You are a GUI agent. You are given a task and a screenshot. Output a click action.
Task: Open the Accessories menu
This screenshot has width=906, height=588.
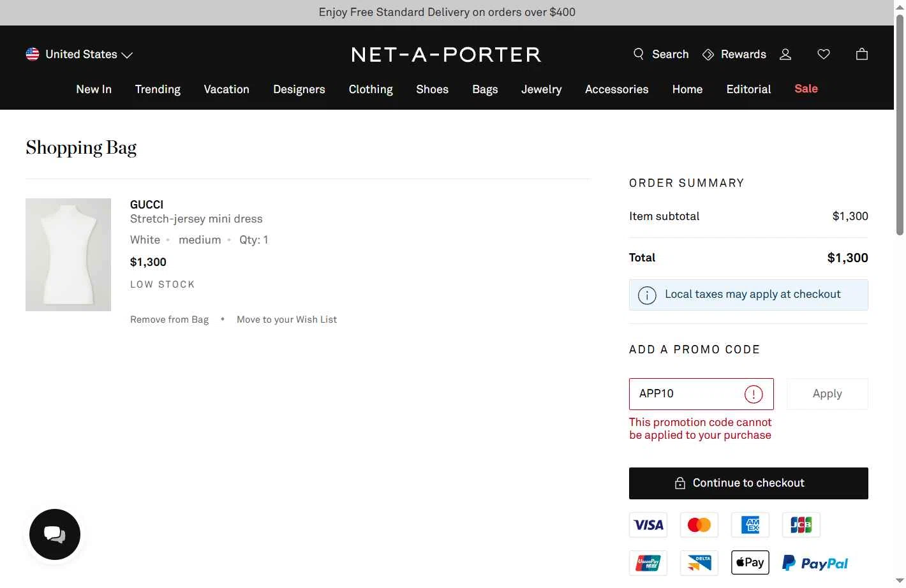617,89
